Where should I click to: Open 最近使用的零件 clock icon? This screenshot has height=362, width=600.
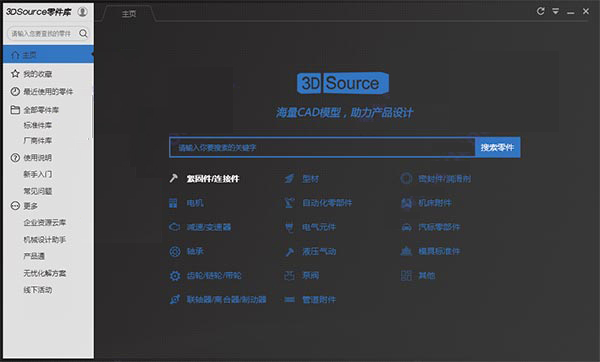[15, 91]
